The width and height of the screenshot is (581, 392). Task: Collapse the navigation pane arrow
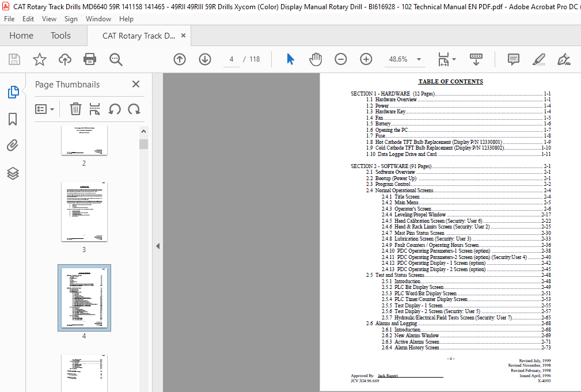[x=158, y=246]
